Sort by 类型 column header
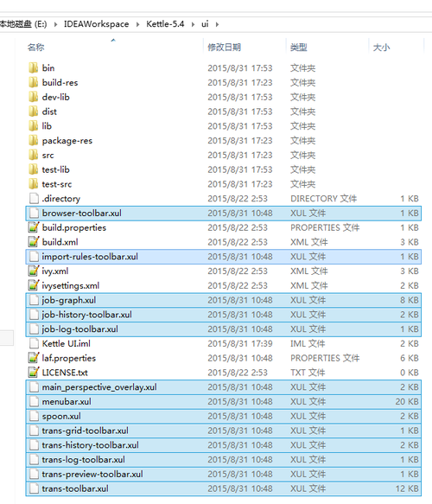This screenshot has width=432, height=504. tap(299, 48)
